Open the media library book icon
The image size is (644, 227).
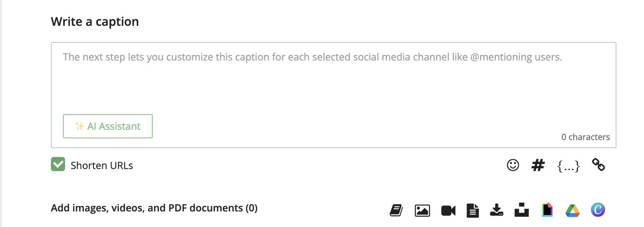click(396, 210)
